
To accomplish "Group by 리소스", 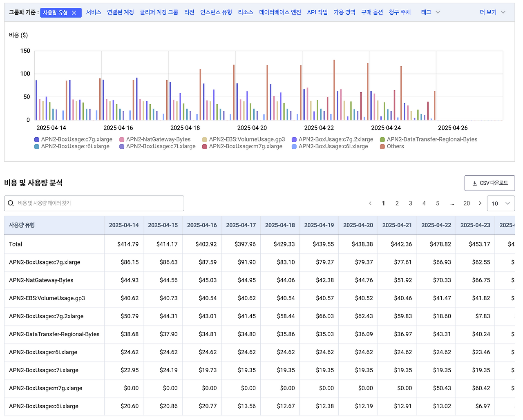I will pos(246,12).
